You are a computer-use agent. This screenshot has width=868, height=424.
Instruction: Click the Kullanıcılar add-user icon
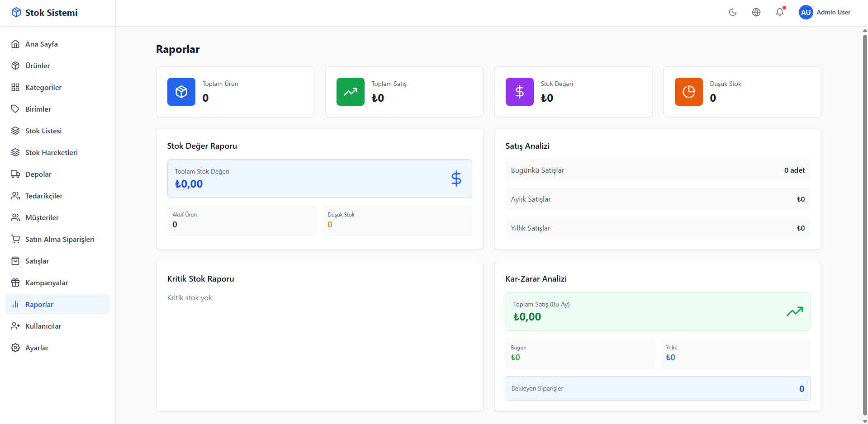click(15, 326)
